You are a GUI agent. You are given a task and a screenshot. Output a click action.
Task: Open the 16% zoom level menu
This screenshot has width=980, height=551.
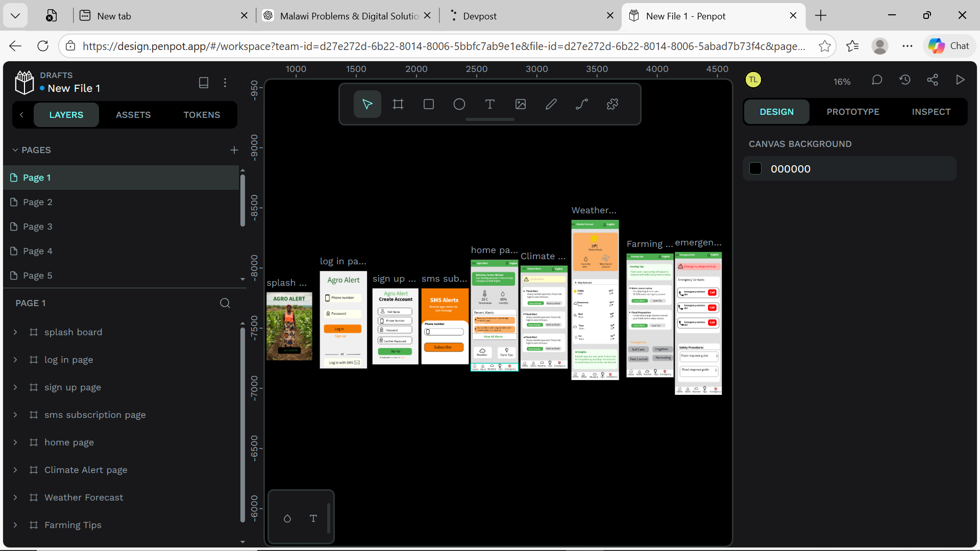click(842, 82)
